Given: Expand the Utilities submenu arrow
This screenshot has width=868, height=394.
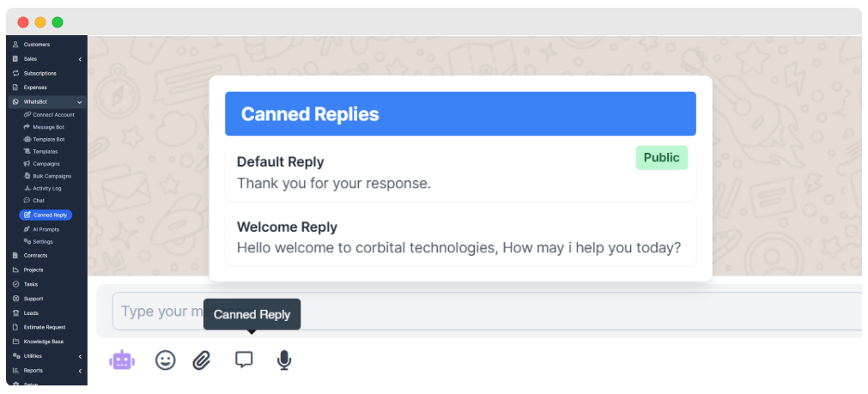Looking at the screenshot, I should pos(80,356).
